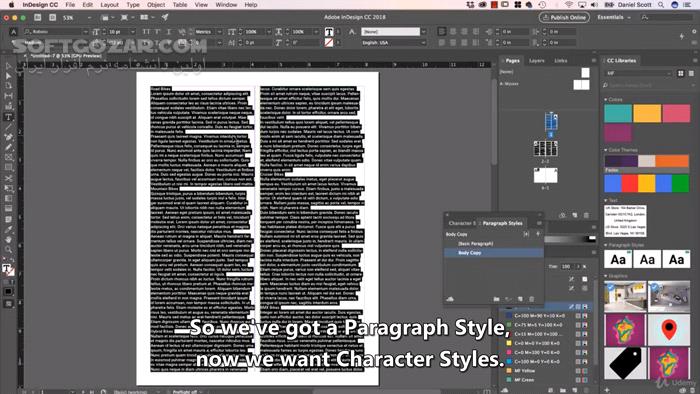The width and height of the screenshot is (700, 394).
Task: Toggle align right paragraph button
Action: pos(464,32)
